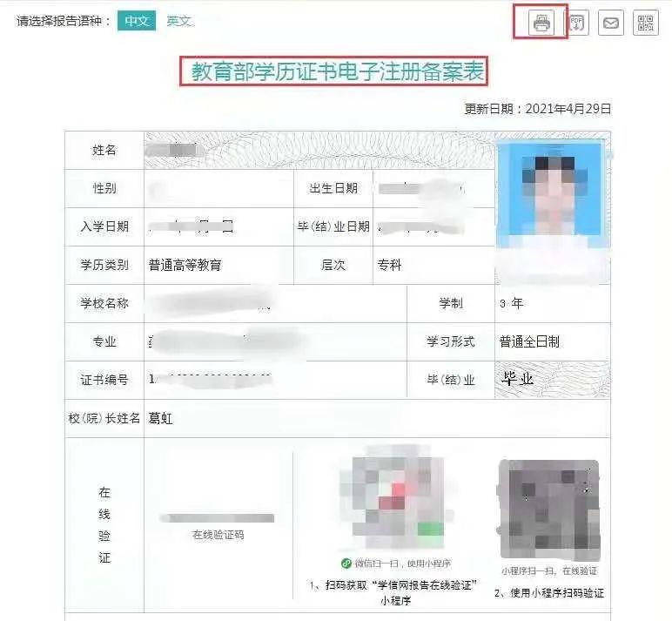The height and width of the screenshot is (621, 672).
Task: Click the 学制 3 年 value
Action: 511,304
